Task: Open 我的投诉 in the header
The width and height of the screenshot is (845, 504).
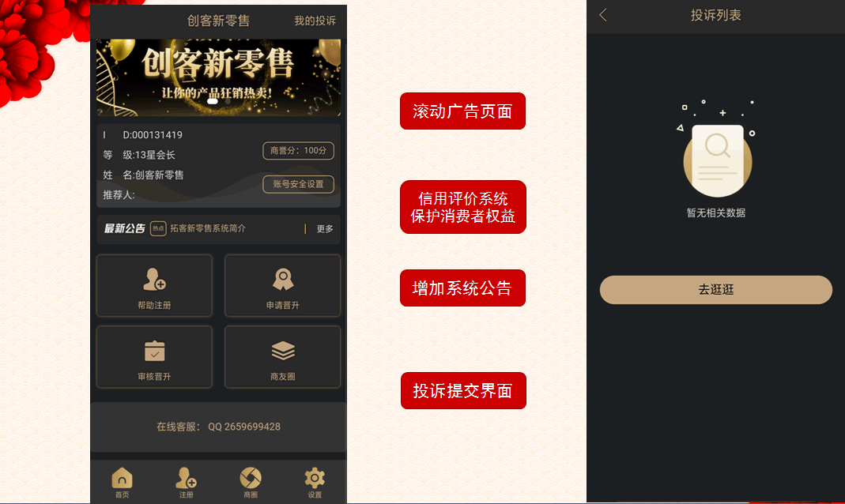Action: 315,21
